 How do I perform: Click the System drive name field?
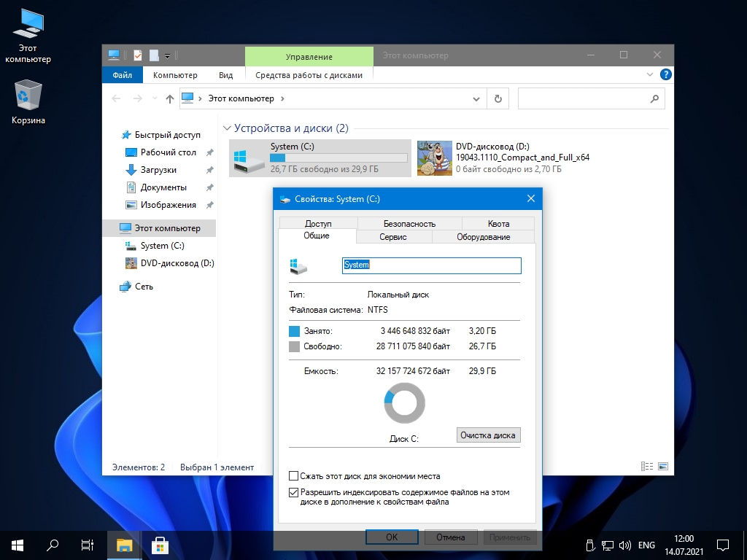tap(431, 265)
